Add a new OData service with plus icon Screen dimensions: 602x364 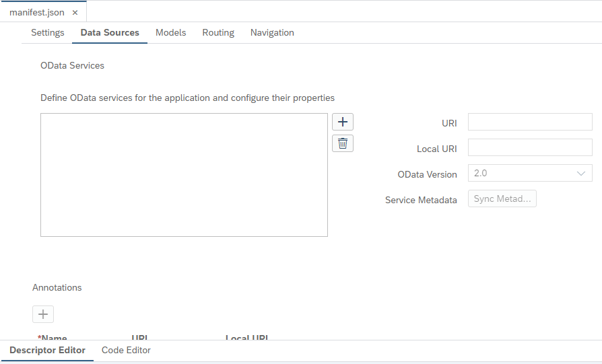pyautogui.click(x=343, y=122)
